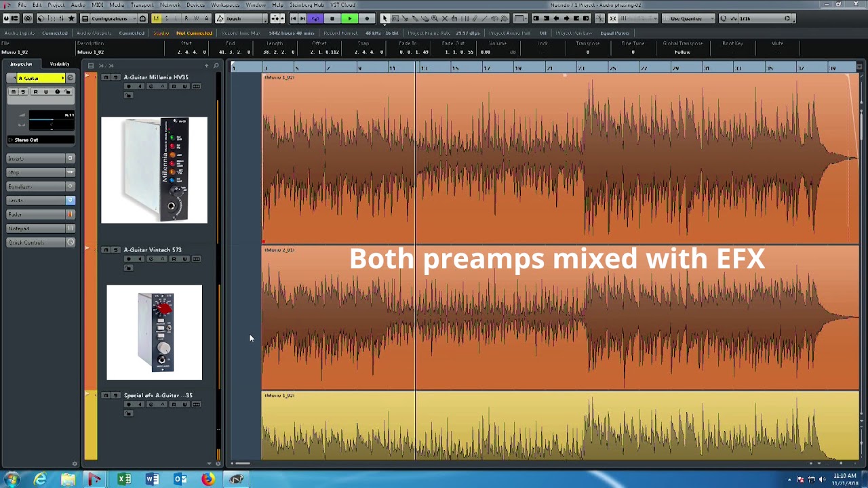Switch to the Visibility tab

coord(60,64)
